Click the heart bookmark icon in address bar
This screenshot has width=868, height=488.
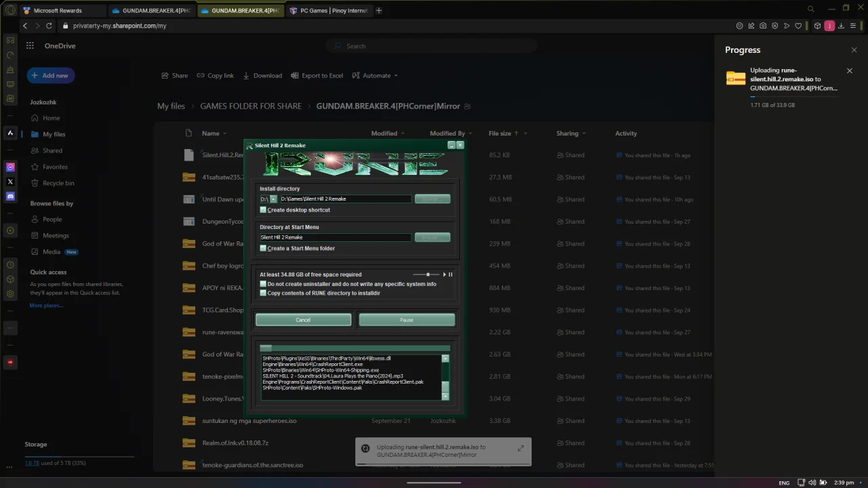point(798,26)
